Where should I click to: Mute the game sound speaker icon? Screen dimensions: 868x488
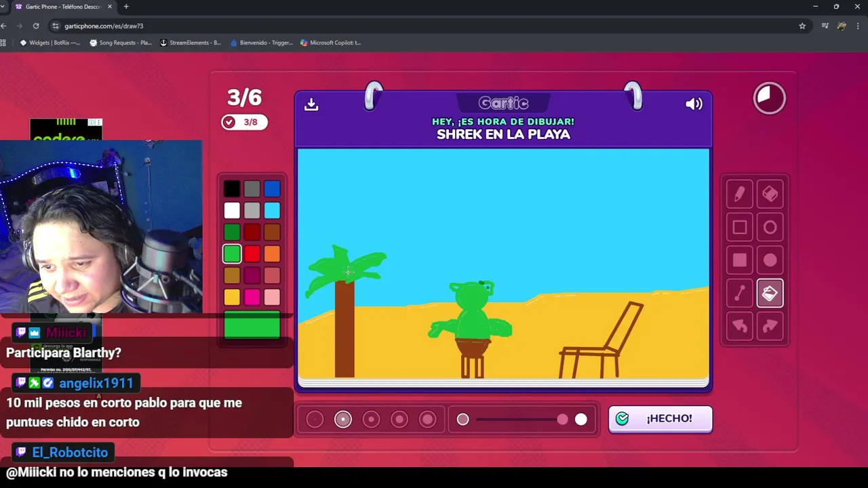coord(694,104)
